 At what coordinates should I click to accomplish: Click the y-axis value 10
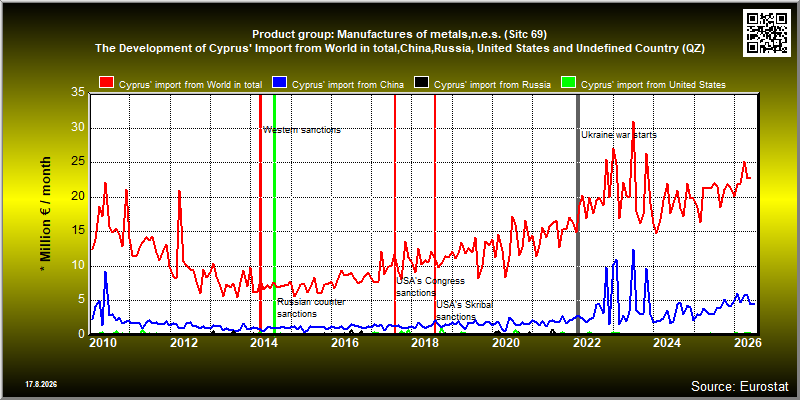point(78,266)
